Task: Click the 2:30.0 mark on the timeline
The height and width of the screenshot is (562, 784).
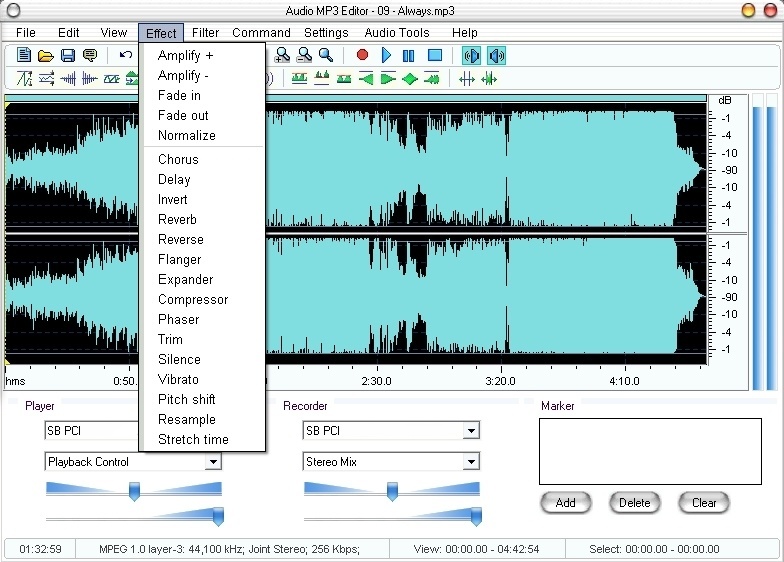Action: pyautogui.click(x=376, y=381)
